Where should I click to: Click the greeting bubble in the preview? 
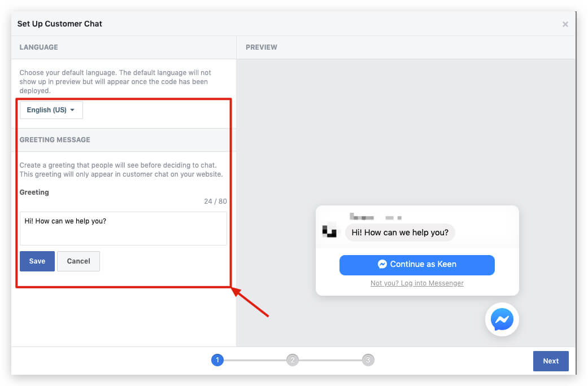point(400,233)
